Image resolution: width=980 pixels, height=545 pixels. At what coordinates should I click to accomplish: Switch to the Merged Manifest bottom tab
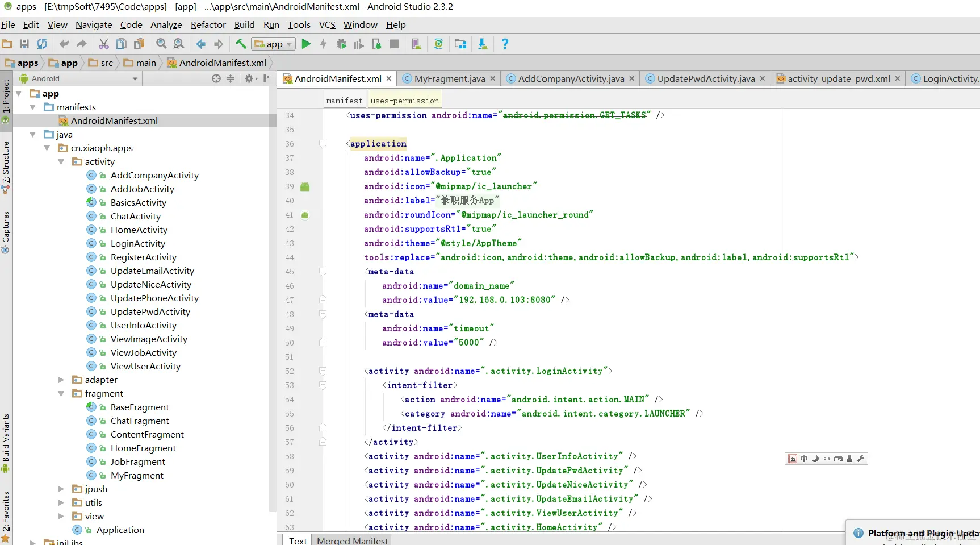[x=353, y=540]
